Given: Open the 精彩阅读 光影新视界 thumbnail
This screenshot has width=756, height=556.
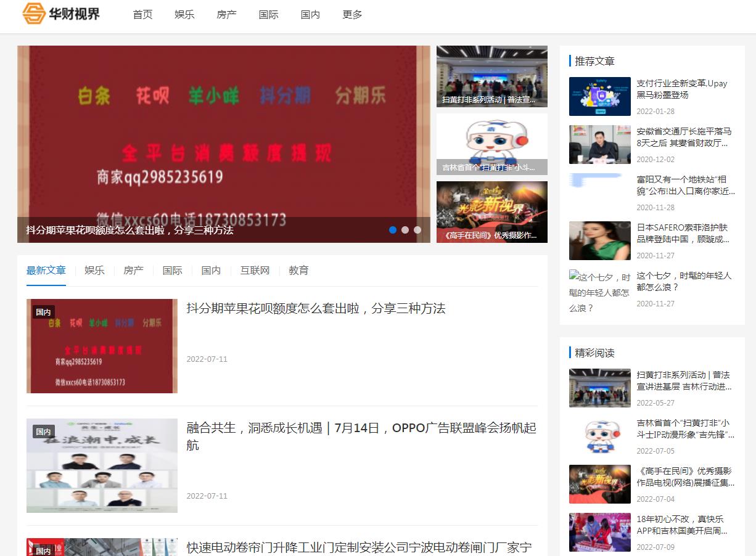Looking at the screenshot, I should coord(600,484).
